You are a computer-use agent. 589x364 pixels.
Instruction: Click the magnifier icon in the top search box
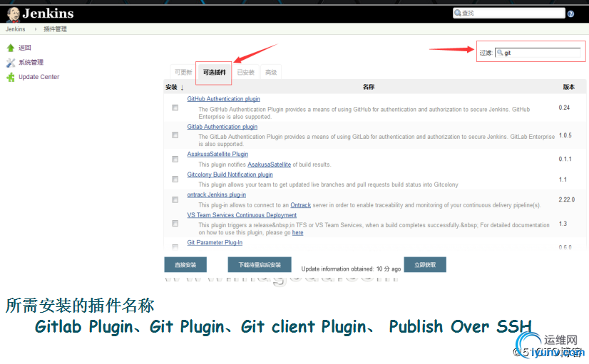pos(458,13)
